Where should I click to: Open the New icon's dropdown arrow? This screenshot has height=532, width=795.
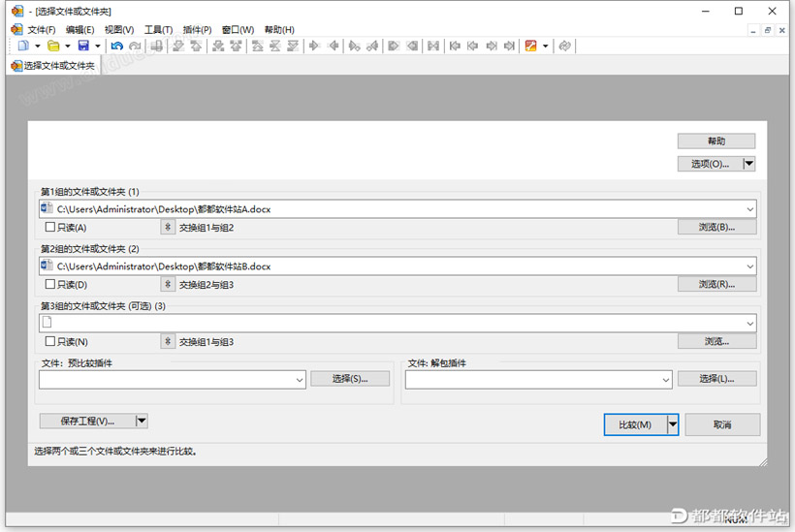point(38,47)
